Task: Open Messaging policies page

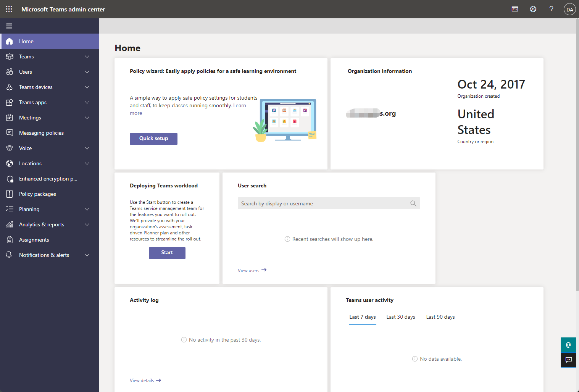Action: pyautogui.click(x=41, y=133)
